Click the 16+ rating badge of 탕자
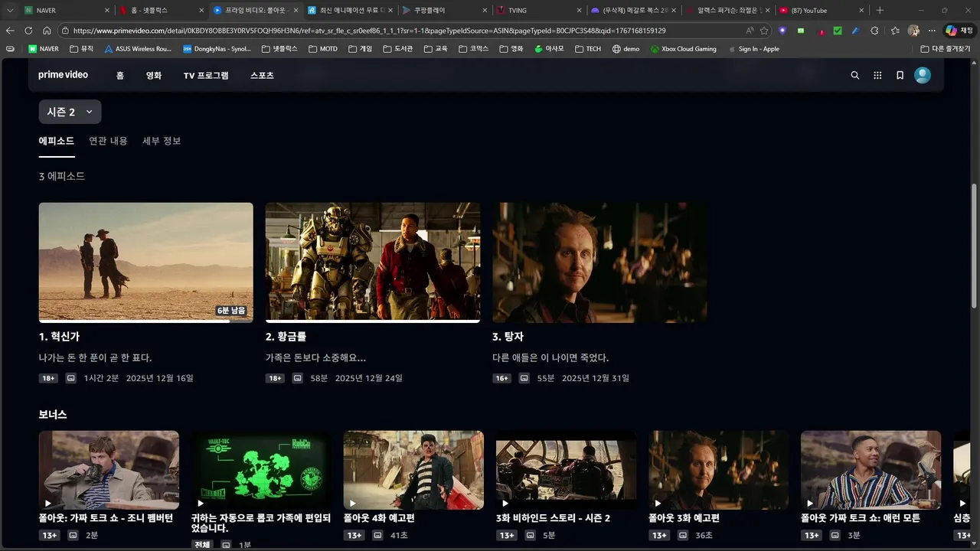This screenshot has width=980, height=551. tap(501, 378)
